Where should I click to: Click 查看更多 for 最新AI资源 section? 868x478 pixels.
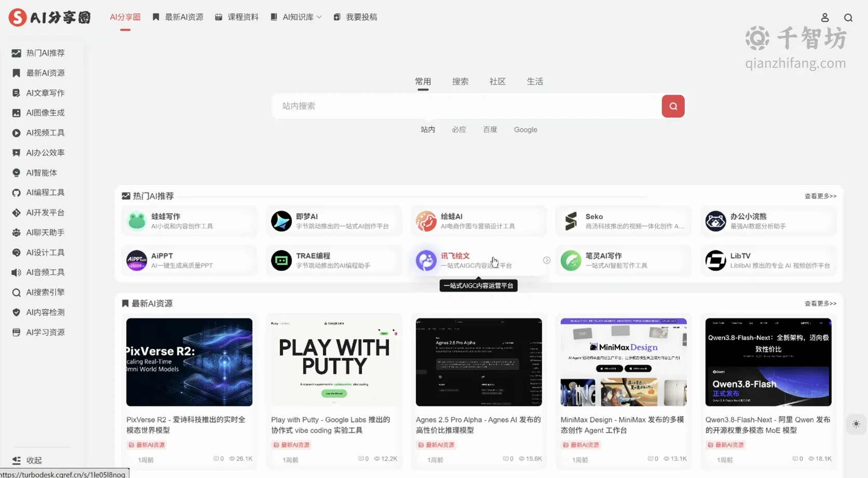(x=820, y=303)
